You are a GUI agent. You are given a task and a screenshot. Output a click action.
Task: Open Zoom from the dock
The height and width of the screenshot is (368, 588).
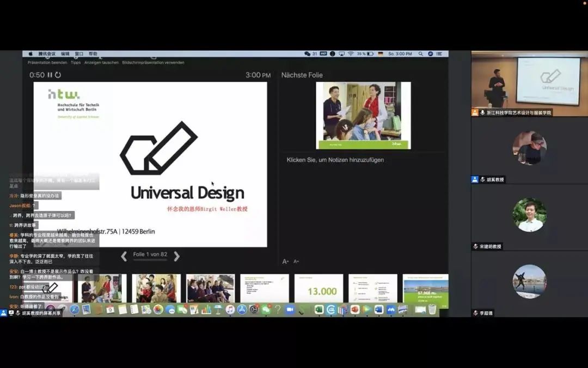[290, 310]
